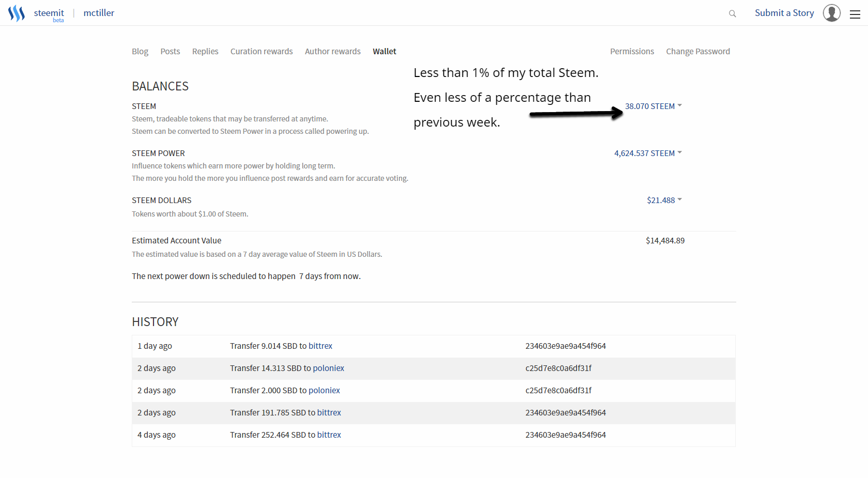The width and height of the screenshot is (868, 478).
Task: Click the Steemit logo icon
Action: [17, 13]
